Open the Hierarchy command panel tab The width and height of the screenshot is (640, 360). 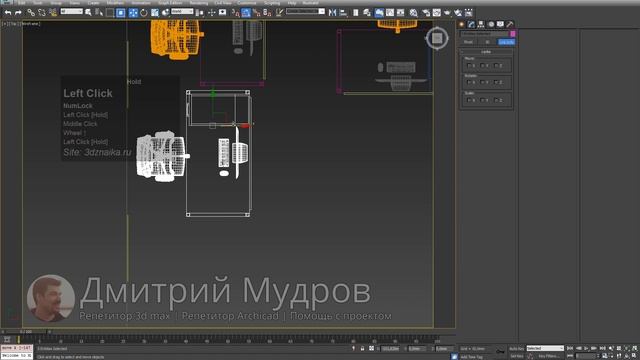point(481,24)
